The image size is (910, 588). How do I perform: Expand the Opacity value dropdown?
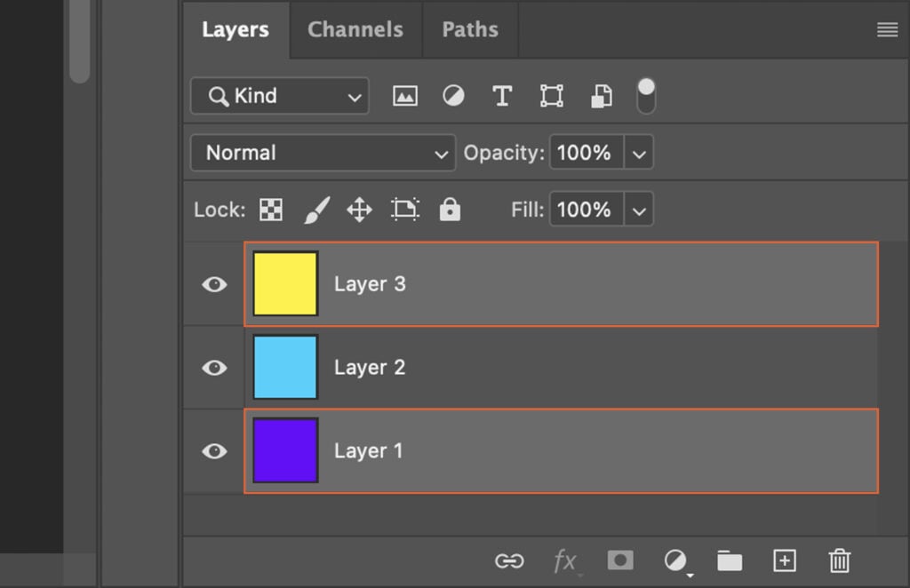pos(639,153)
